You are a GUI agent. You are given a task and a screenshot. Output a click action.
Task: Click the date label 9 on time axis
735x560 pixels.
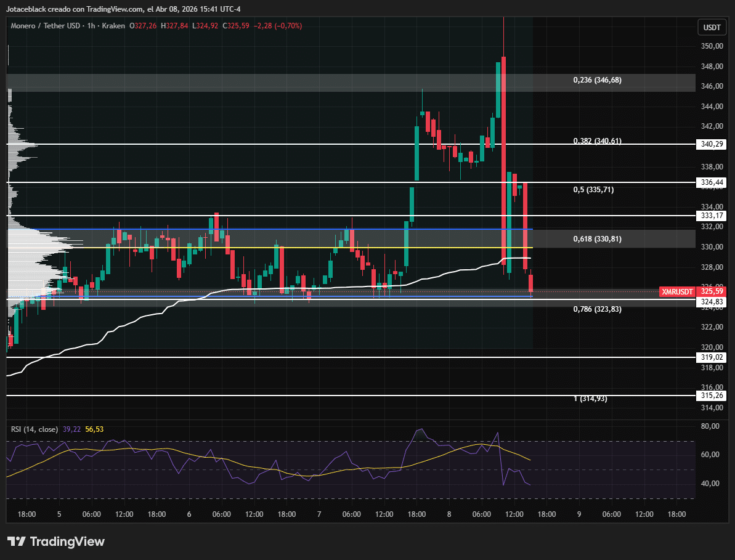[x=579, y=514]
